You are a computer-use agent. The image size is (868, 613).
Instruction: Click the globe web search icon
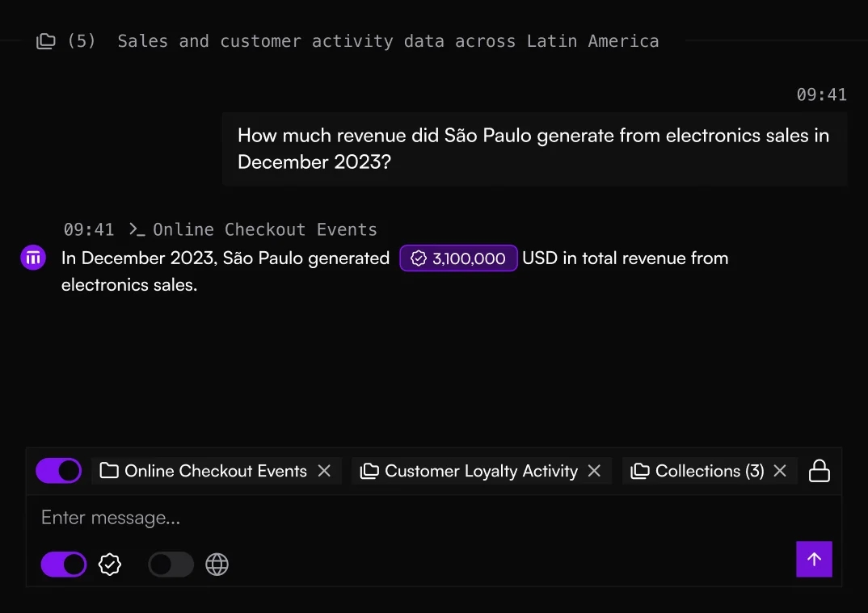(217, 565)
